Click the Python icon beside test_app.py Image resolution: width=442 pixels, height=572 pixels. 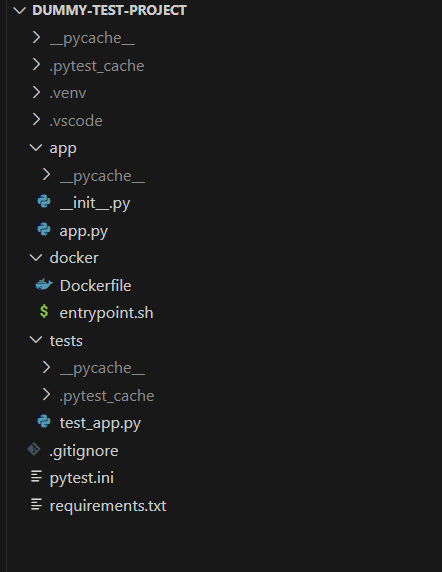(44, 422)
